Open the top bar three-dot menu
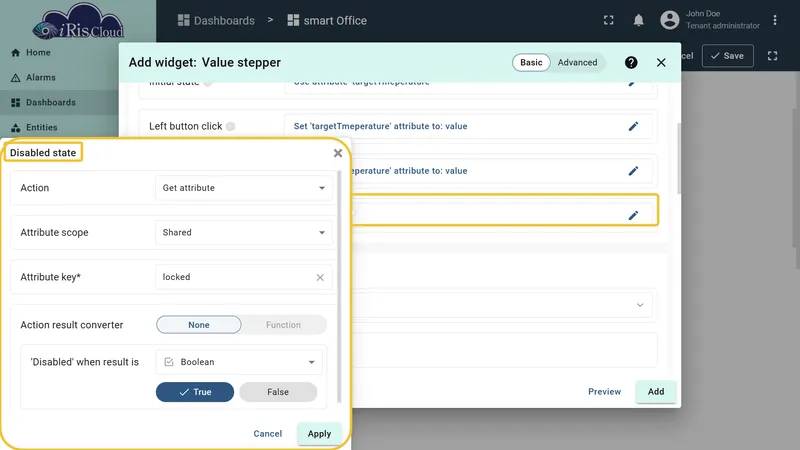The height and width of the screenshot is (450, 800). (774, 20)
